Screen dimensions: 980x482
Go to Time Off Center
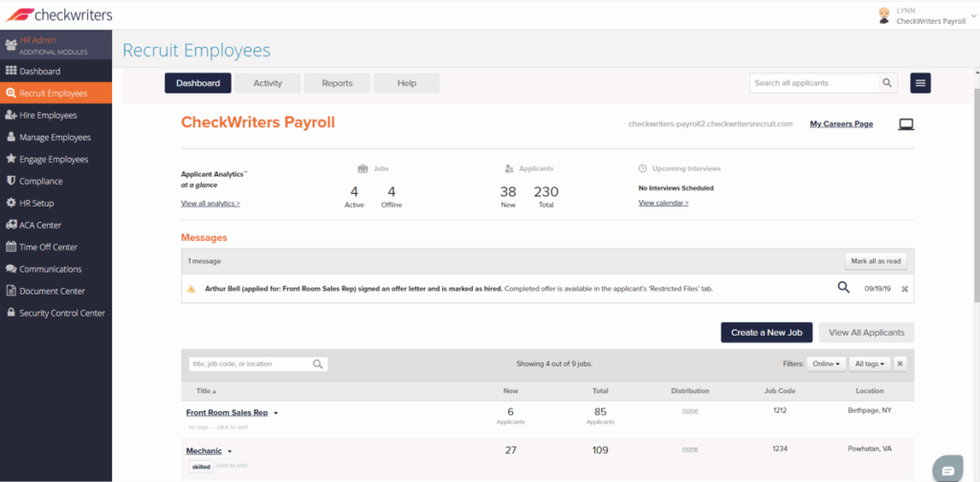(x=48, y=247)
